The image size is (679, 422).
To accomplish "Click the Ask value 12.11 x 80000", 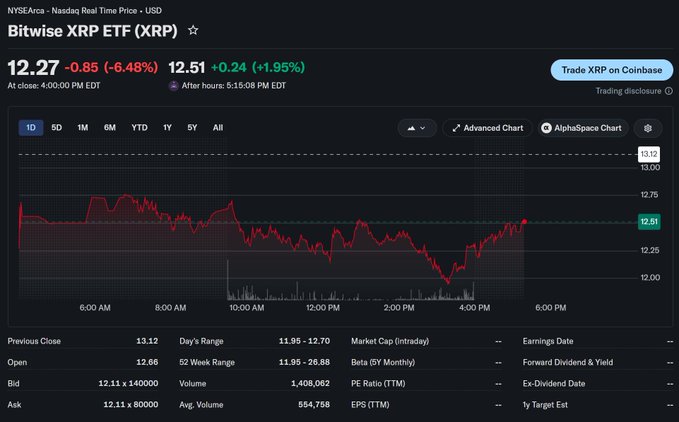I will click(x=131, y=405).
